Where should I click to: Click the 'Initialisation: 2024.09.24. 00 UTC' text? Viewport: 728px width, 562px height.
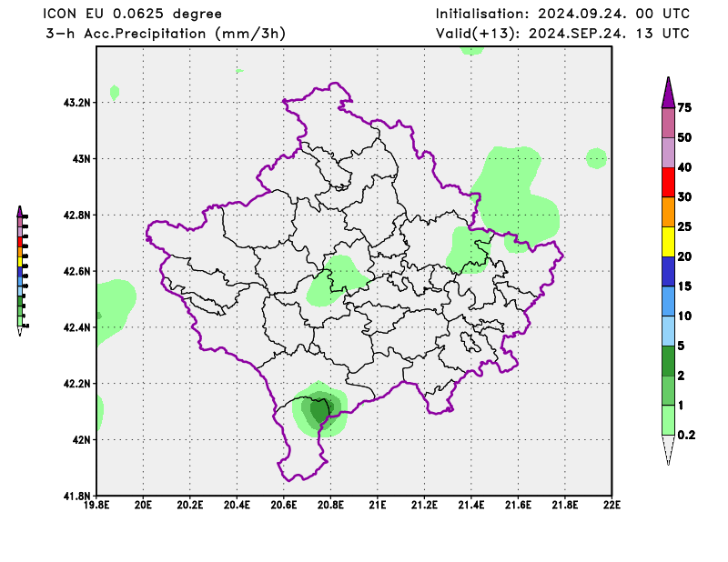pyautogui.click(x=562, y=14)
